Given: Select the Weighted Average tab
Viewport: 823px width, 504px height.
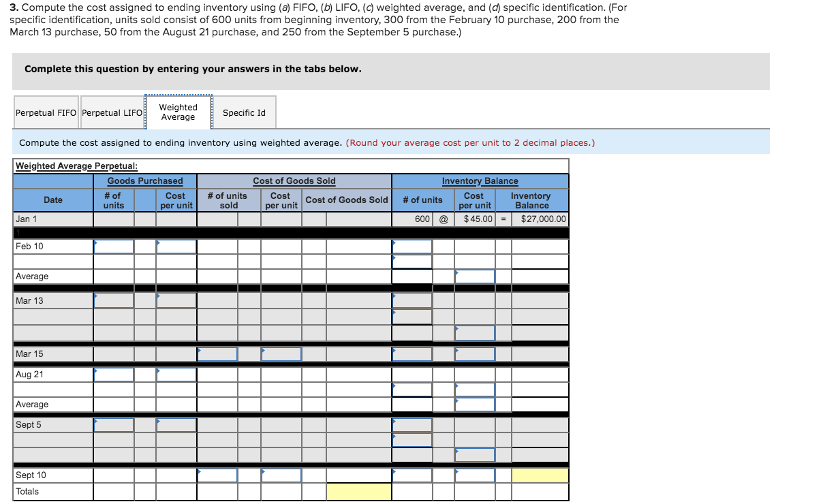Looking at the screenshot, I should coord(178,112).
